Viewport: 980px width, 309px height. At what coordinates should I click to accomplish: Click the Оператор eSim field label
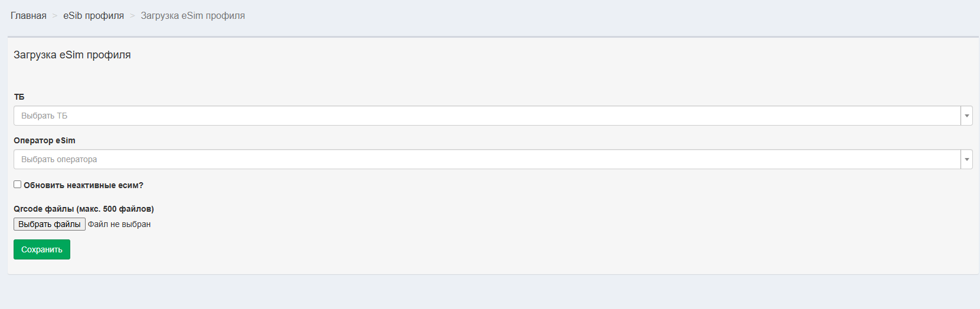[x=44, y=140]
